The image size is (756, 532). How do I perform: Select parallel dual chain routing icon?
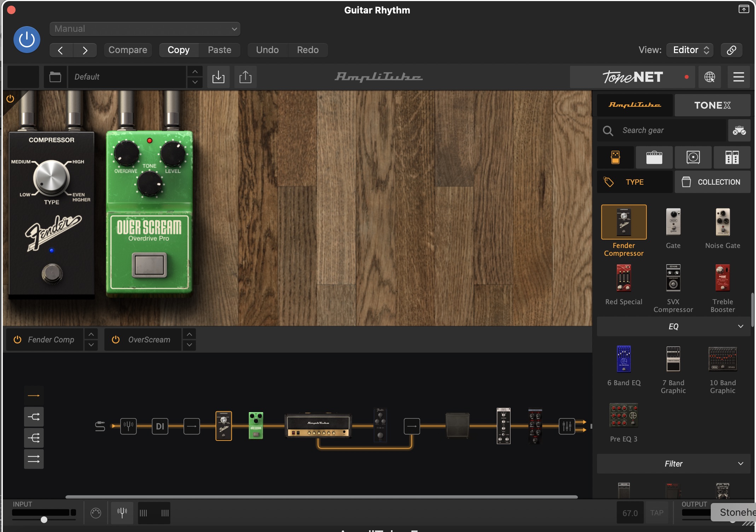[x=34, y=459]
